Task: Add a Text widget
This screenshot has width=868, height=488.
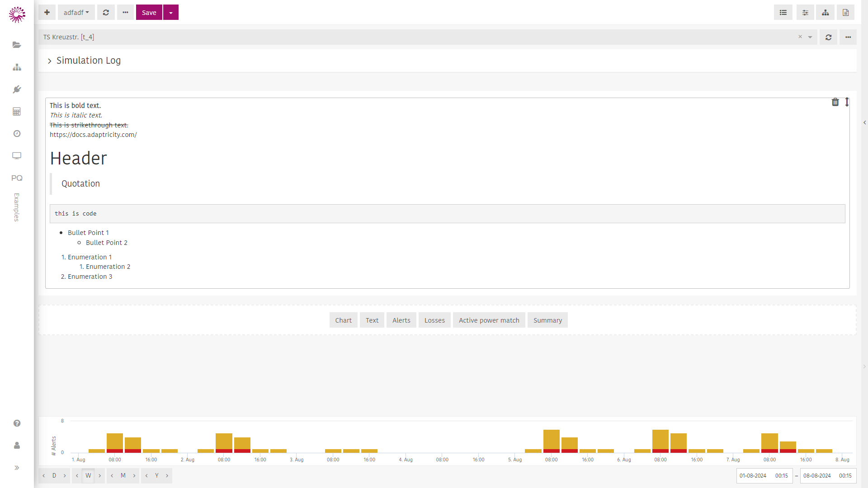Action: tap(372, 320)
